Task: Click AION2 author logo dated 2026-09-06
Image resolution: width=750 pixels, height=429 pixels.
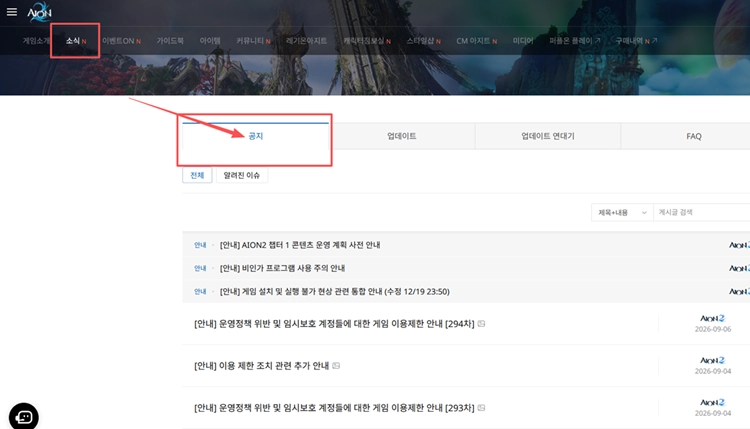Action: [713, 318]
